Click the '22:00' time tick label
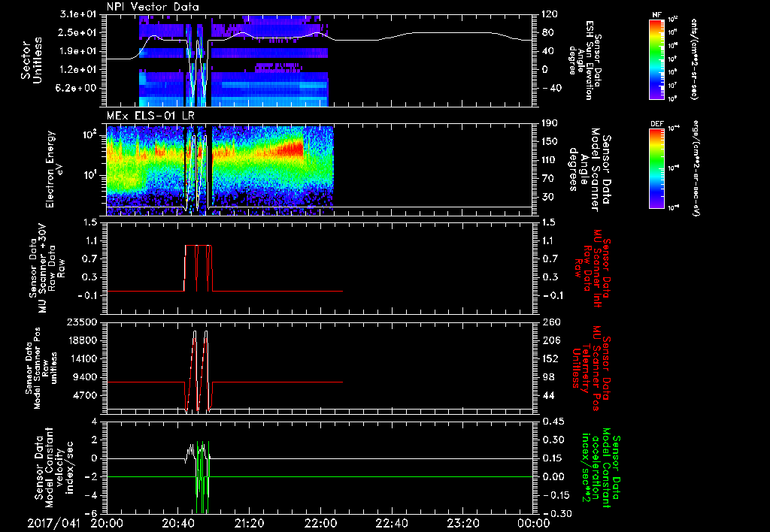 pyautogui.click(x=320, y=523)
